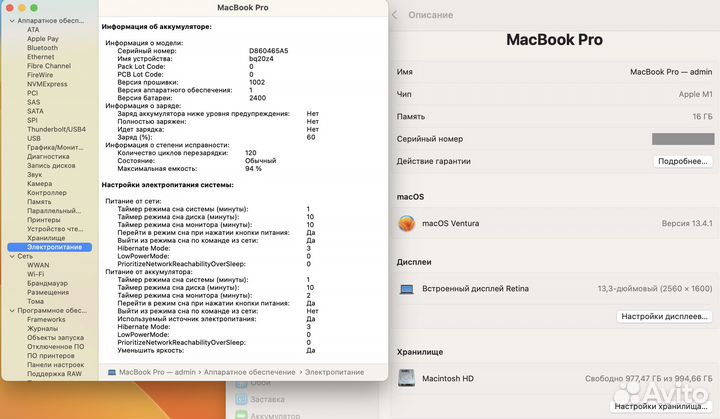
Task: Select Отключенное ПО in the software tree
Action: coord(55,347)
